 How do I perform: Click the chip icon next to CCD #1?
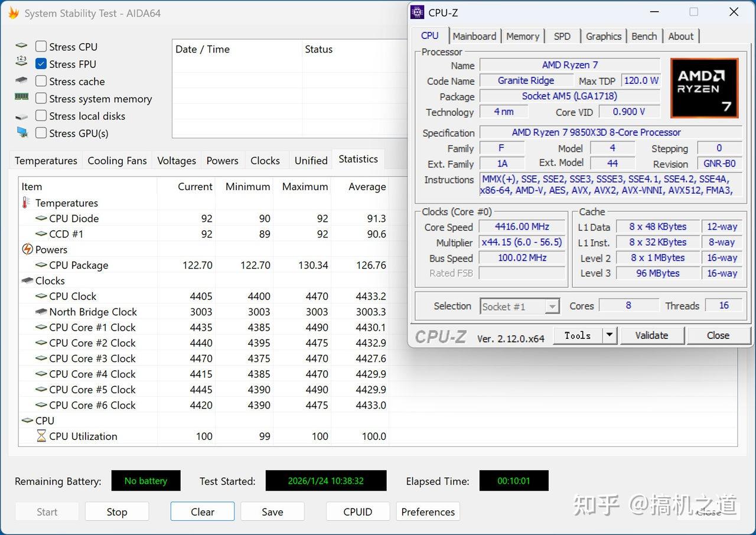[41, 234]
